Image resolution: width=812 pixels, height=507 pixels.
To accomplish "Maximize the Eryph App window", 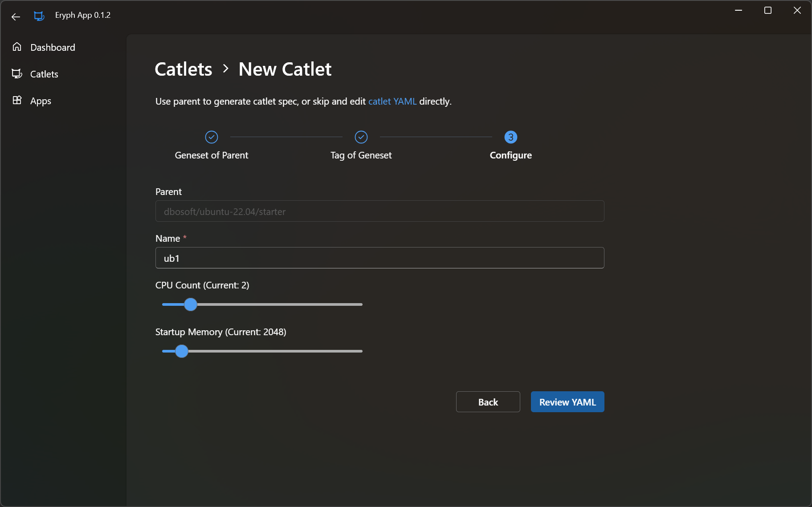I will click(768, 10).
